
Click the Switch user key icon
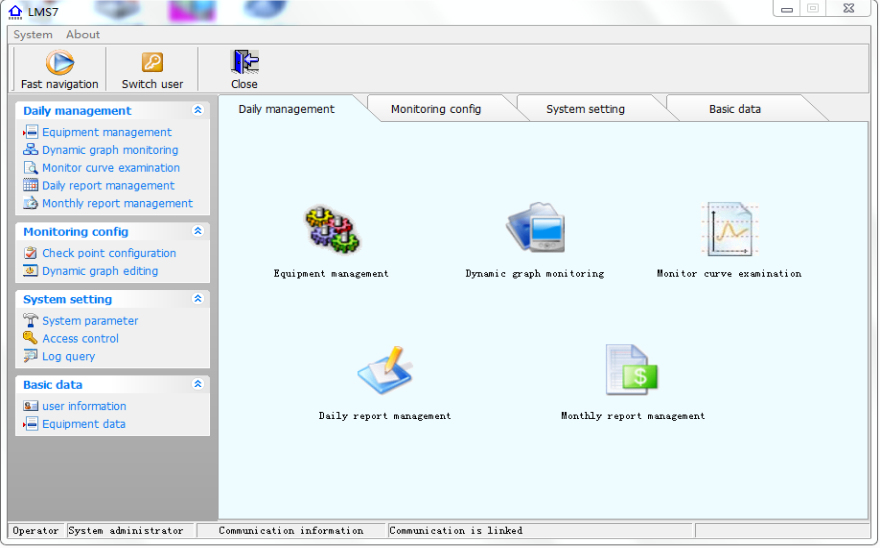click(x=152, y=63)
